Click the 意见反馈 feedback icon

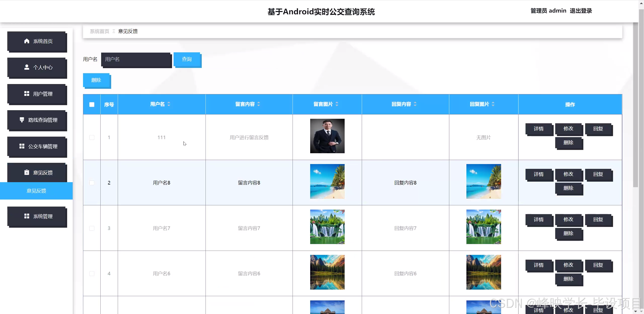click(26, 172)
